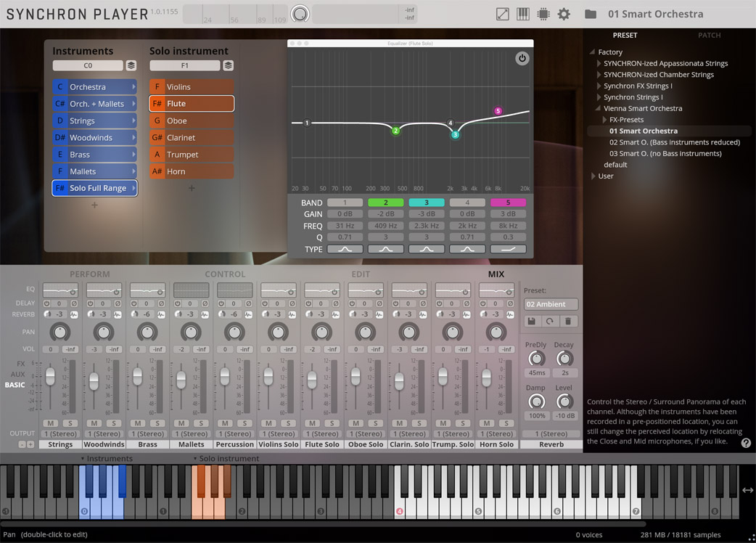
Task: Select the Orchestra instrument slot
Action: (x=94, y=87)
